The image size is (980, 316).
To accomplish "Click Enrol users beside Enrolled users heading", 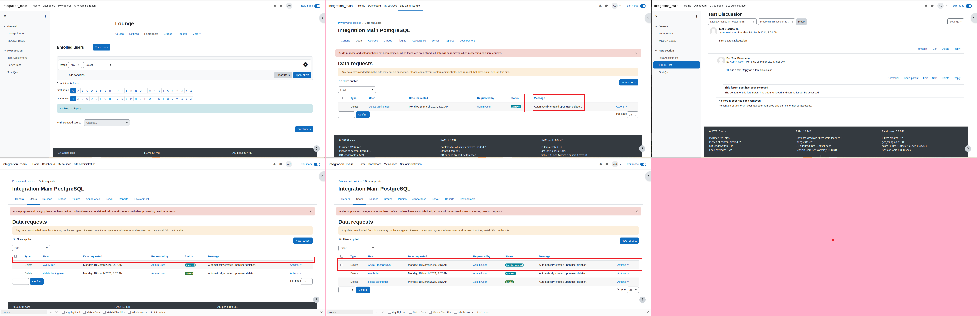I will tap(102, 47).
